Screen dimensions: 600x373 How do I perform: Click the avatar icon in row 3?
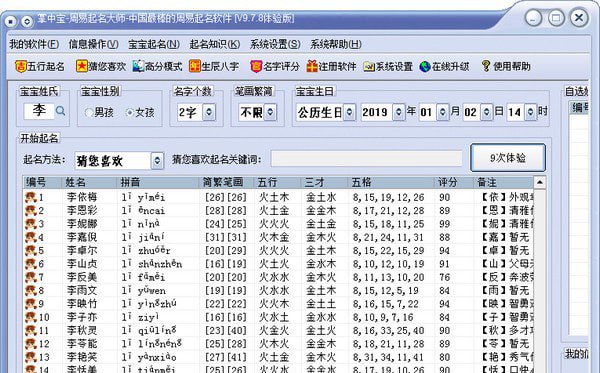tap(31, 223)
